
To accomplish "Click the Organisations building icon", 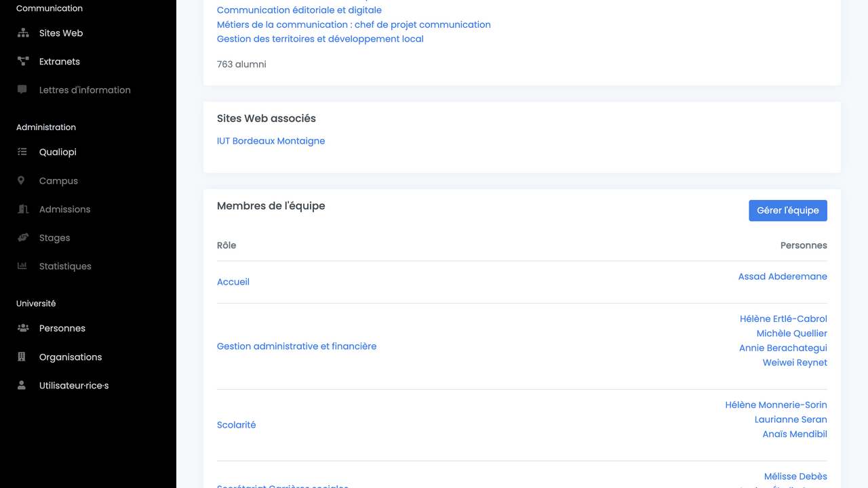I will pos(22,357).
